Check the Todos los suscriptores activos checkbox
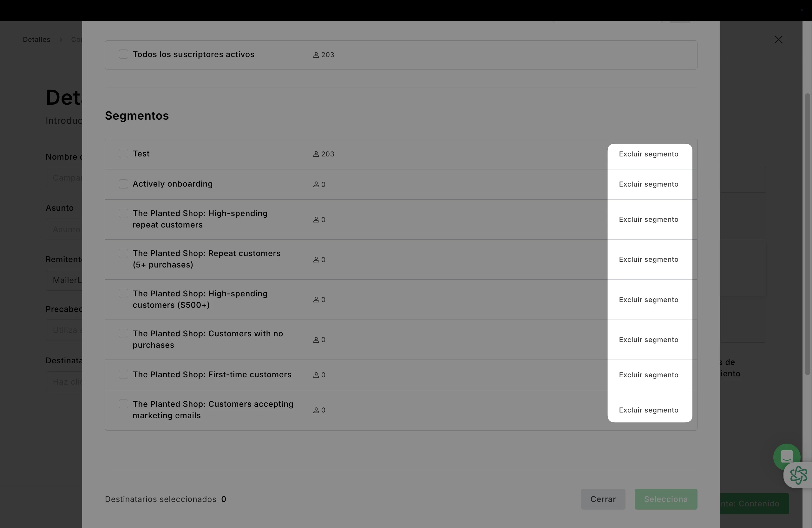The height and width of the screenshot is (528, 812). tap(123, 54)
